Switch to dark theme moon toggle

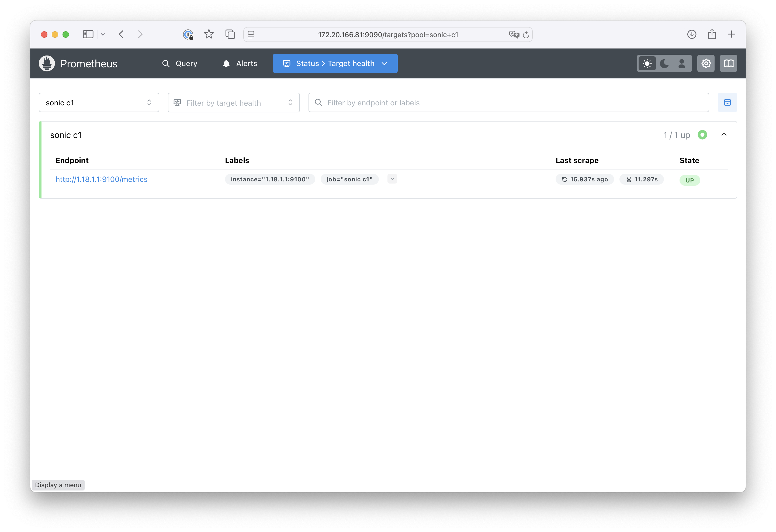(x=664, y=63)
